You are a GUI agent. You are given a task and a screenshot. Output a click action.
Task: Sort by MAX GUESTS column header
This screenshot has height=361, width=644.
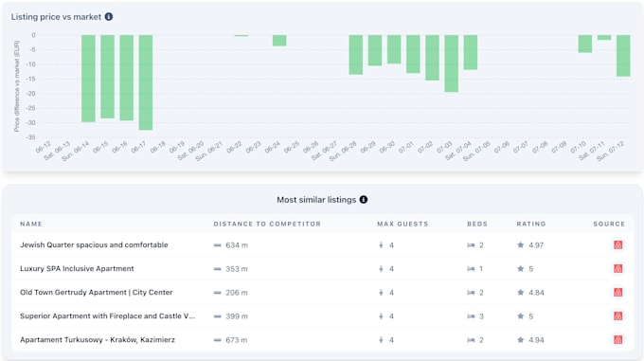pos(402,224)
